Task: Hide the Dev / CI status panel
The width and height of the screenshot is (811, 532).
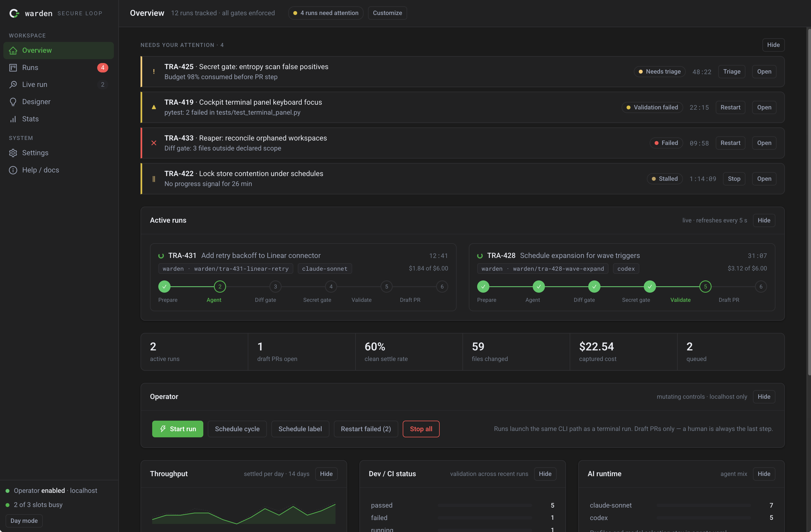Action: [545, 474]
